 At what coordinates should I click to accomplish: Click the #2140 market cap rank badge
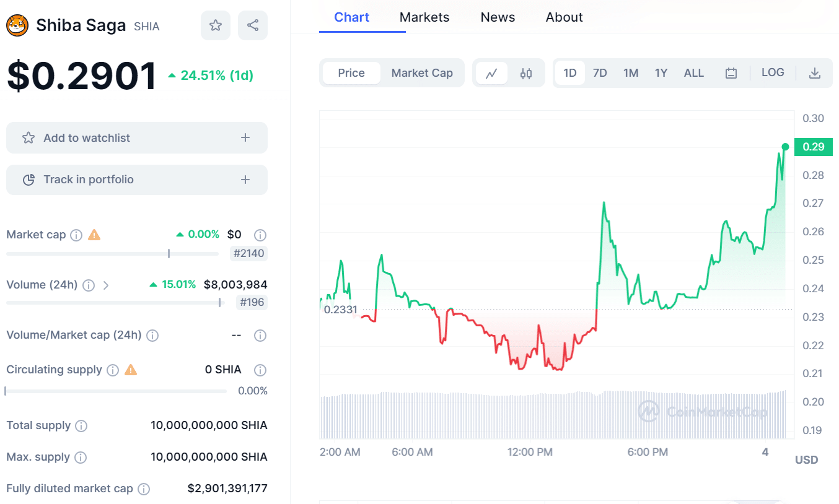248,253
